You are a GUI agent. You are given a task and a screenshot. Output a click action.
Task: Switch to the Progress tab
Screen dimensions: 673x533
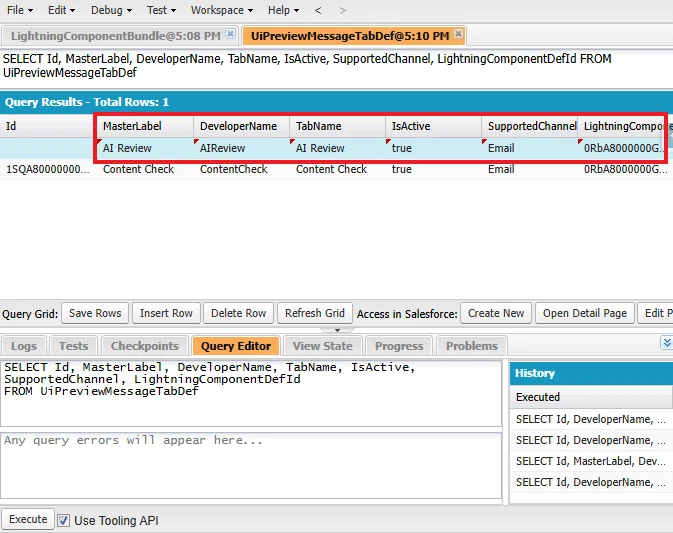coord(399,346)
